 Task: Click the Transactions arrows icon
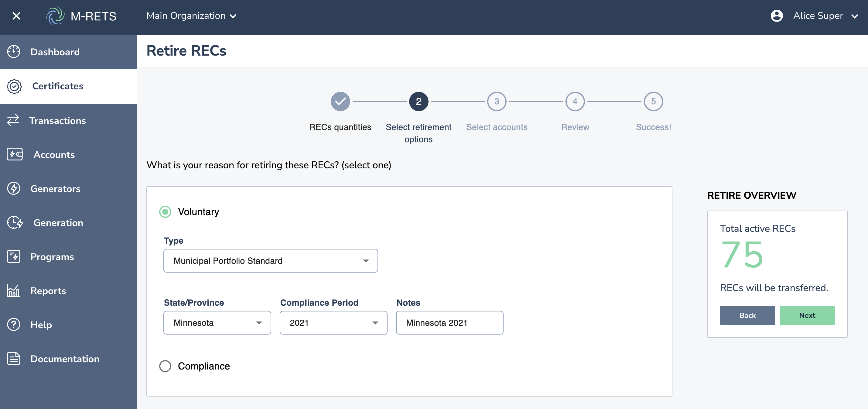(13, 120)
